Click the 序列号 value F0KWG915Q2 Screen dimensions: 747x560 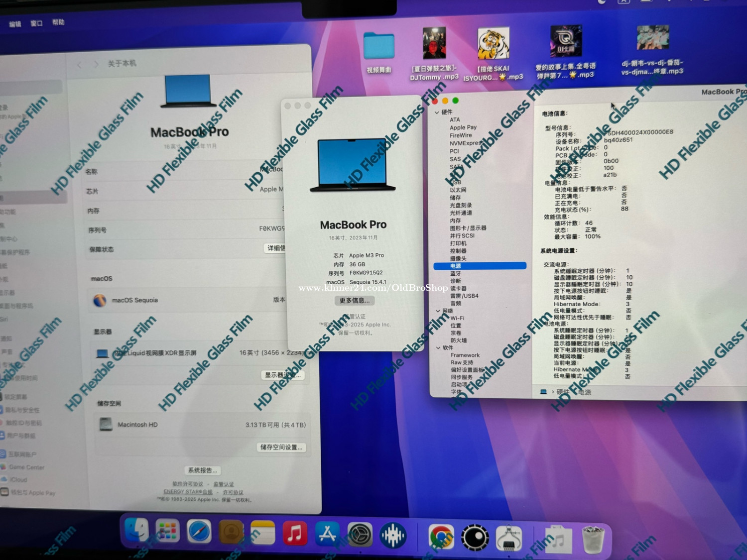(366, 273)
